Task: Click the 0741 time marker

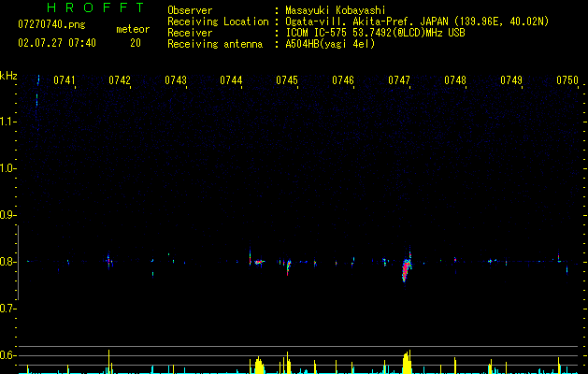Action: [64, 80]
